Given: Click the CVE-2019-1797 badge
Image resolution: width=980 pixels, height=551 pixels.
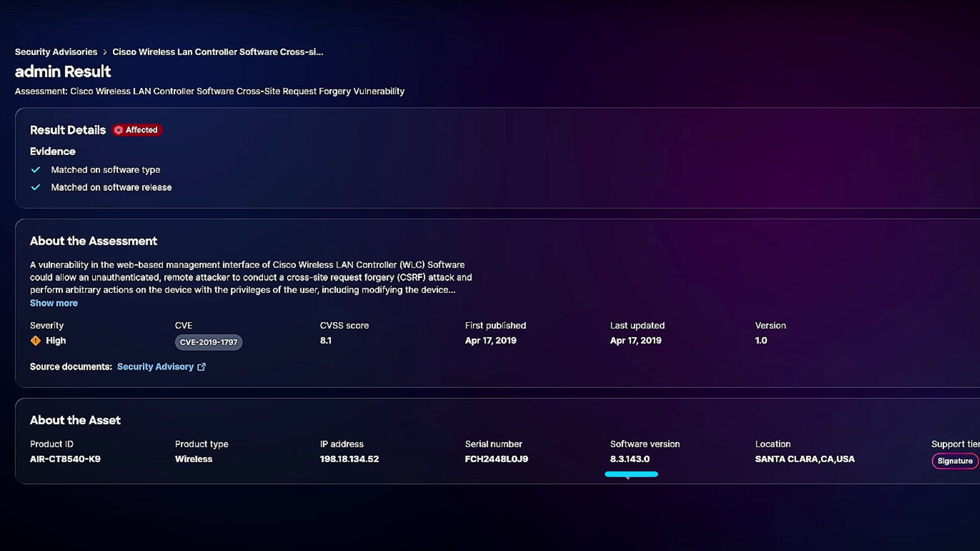Looking at the screenshot, I should point(209,342).
